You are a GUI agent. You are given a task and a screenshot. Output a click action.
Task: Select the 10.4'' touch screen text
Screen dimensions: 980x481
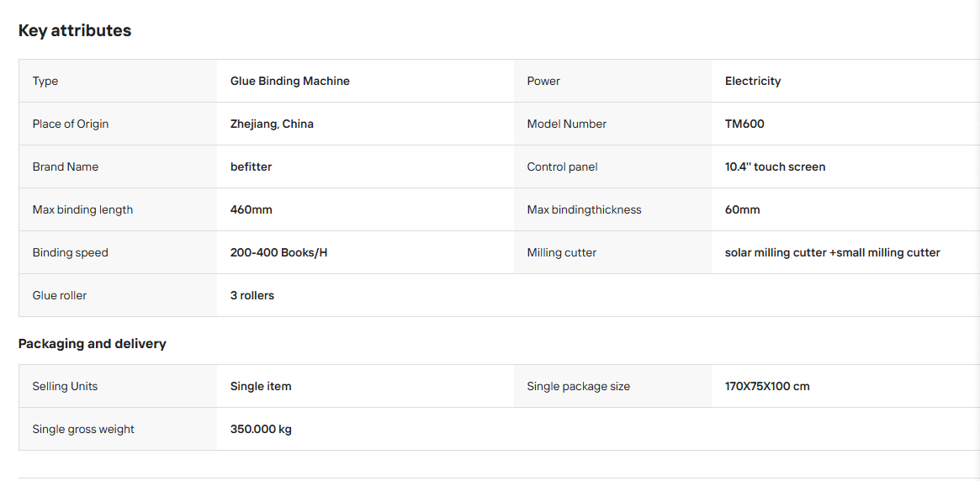[x=775, y=166]
